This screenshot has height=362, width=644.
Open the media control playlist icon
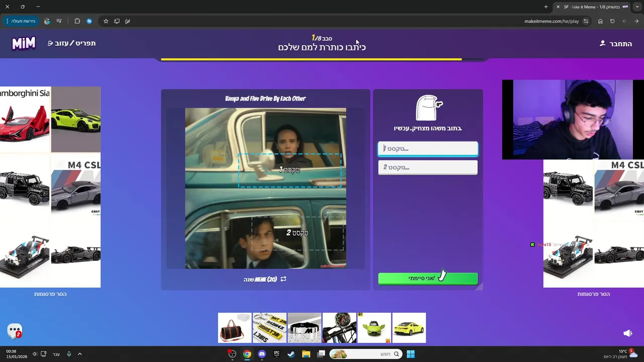(x=59, y=21)
